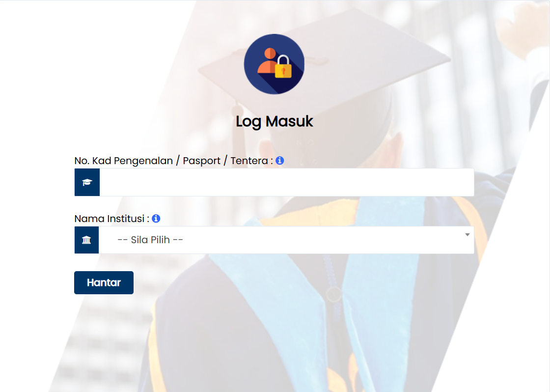The image size is (550, 392).
Task: Click the info icon next to Nama Institusi
Action: click(x=156, y=218)
